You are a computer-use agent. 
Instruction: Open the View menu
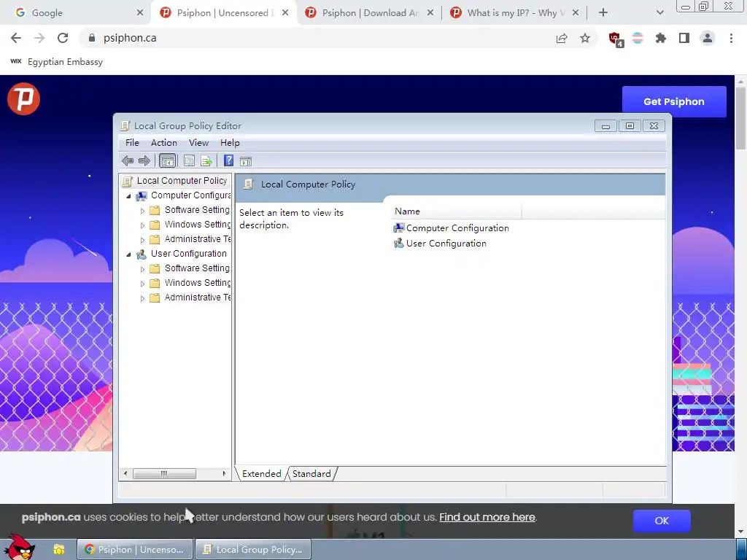tap(198, 143)
